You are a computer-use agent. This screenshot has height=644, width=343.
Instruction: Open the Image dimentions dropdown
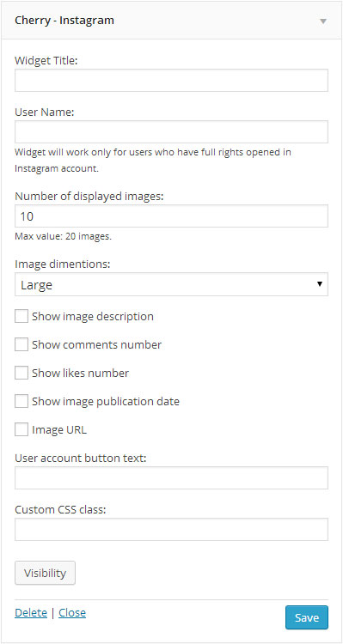(x=172, y=284)
